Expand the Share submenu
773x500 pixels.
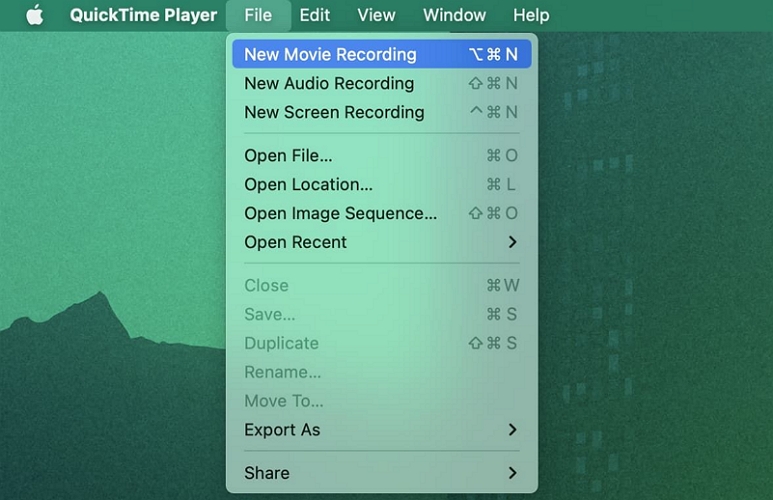382,473
